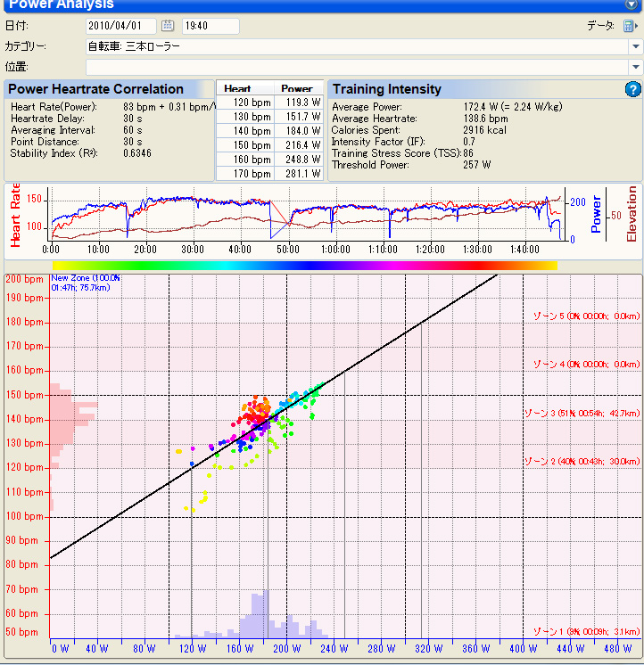The height and width of the screenshot is (665, 644).
Task: Open the calendar date picker icon
Action: pyautogui.click(x=168, y=26)
